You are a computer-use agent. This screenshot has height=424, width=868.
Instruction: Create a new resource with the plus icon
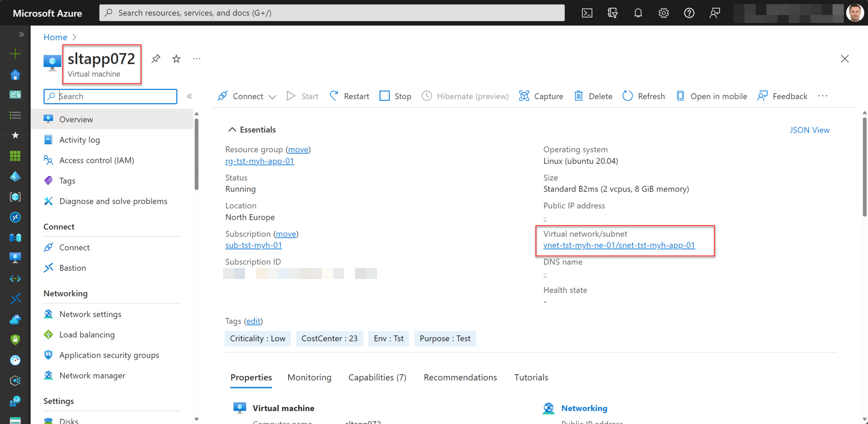click(x=15, y=54)
